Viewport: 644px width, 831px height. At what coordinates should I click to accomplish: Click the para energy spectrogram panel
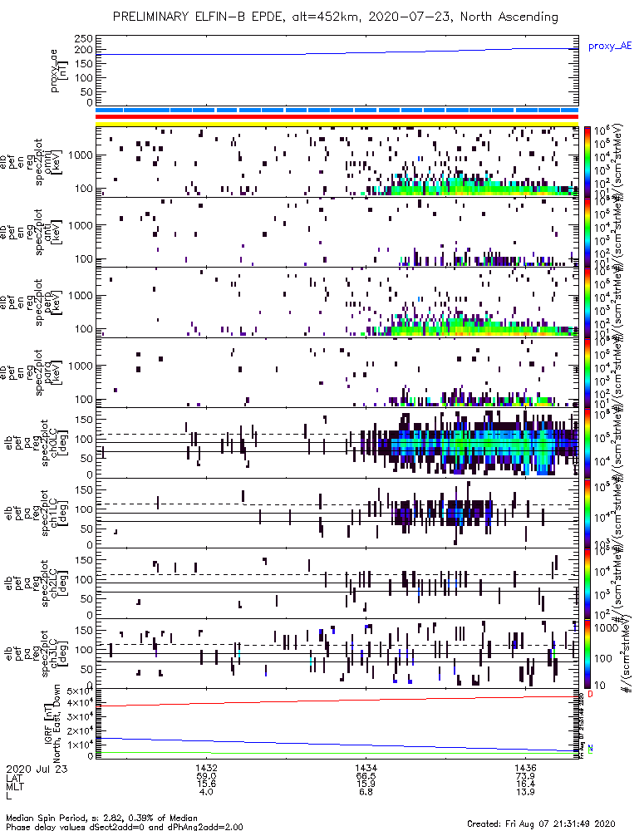click(337, 372)
